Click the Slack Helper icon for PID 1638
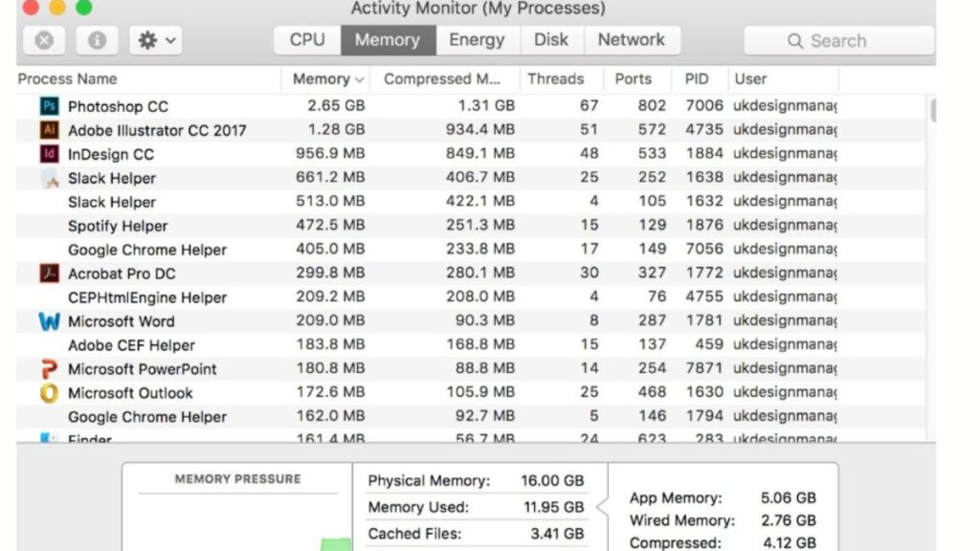The image size is (980, 551). [50, 178]
